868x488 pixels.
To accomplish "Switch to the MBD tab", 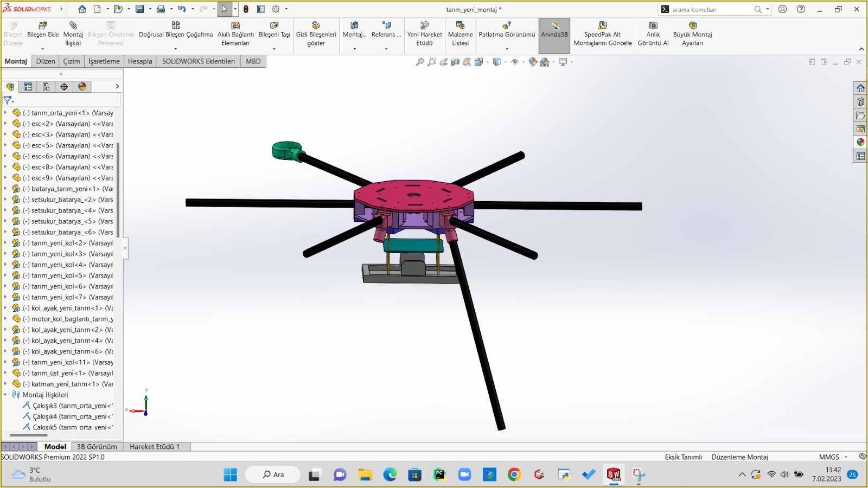I will 253,61.
